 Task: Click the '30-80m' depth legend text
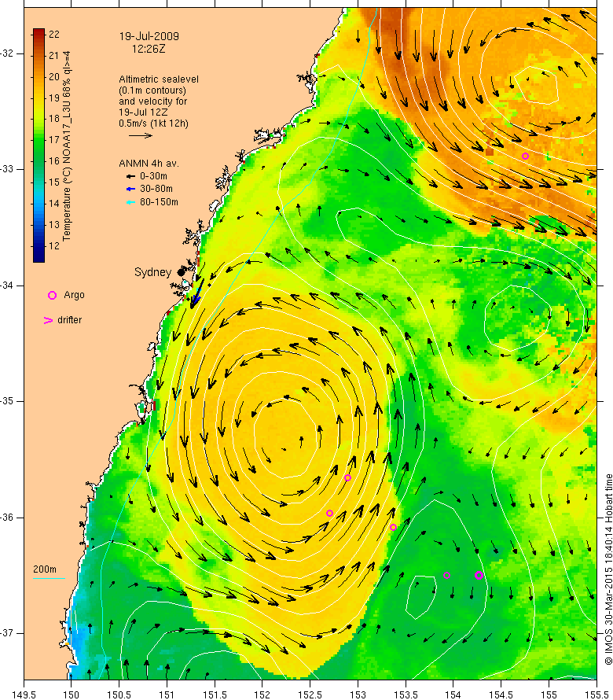coord(156,189)
